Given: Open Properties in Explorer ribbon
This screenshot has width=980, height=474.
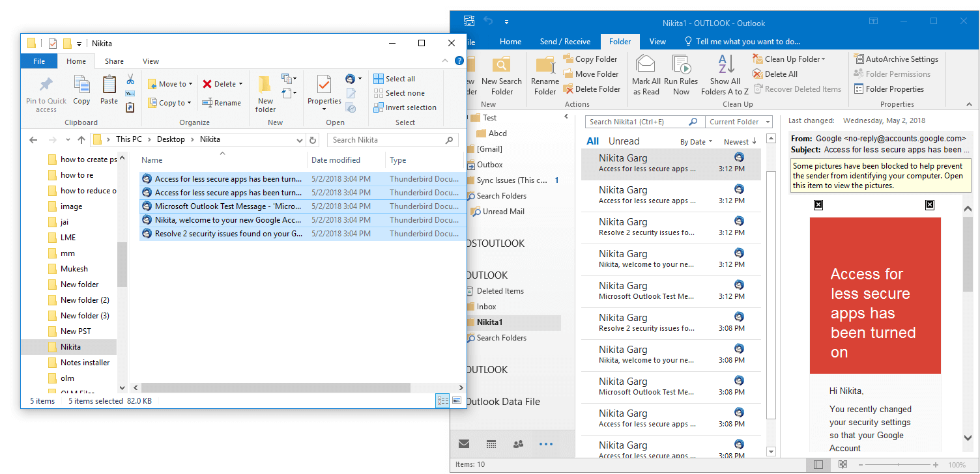Looking at the screenshot, I should point(324,92).
